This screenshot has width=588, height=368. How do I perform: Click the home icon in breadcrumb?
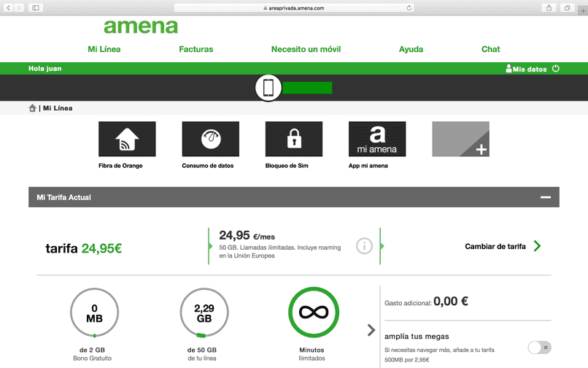coord(32,108)
